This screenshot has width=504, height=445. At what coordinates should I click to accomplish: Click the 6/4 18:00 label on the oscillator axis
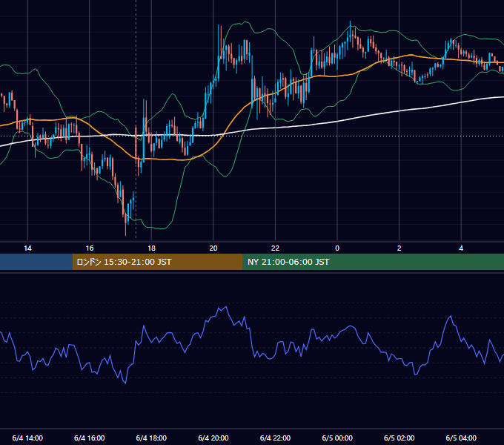151,438
